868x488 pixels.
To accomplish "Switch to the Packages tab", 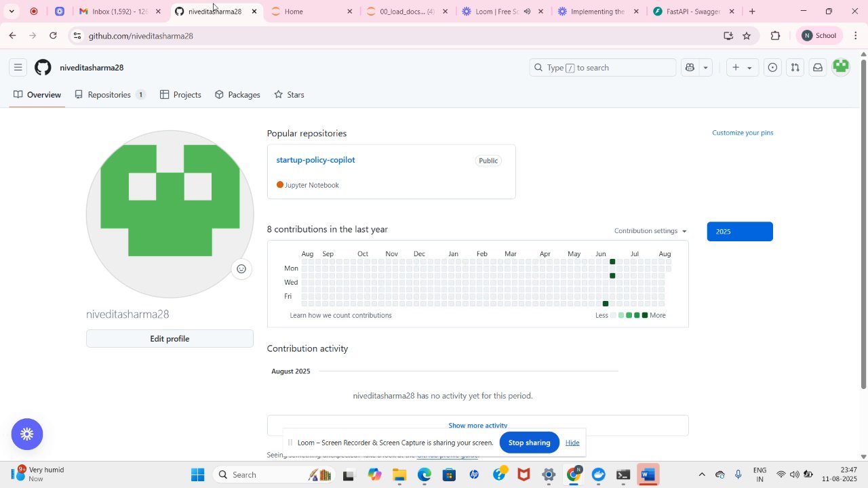I will [x=237, y=95].
